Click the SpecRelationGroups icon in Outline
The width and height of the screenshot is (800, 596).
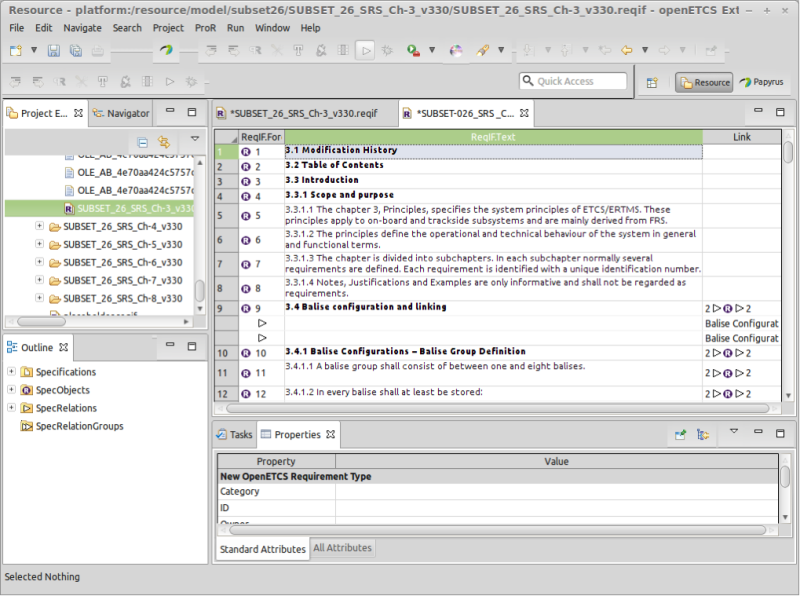tap(27, 426)
